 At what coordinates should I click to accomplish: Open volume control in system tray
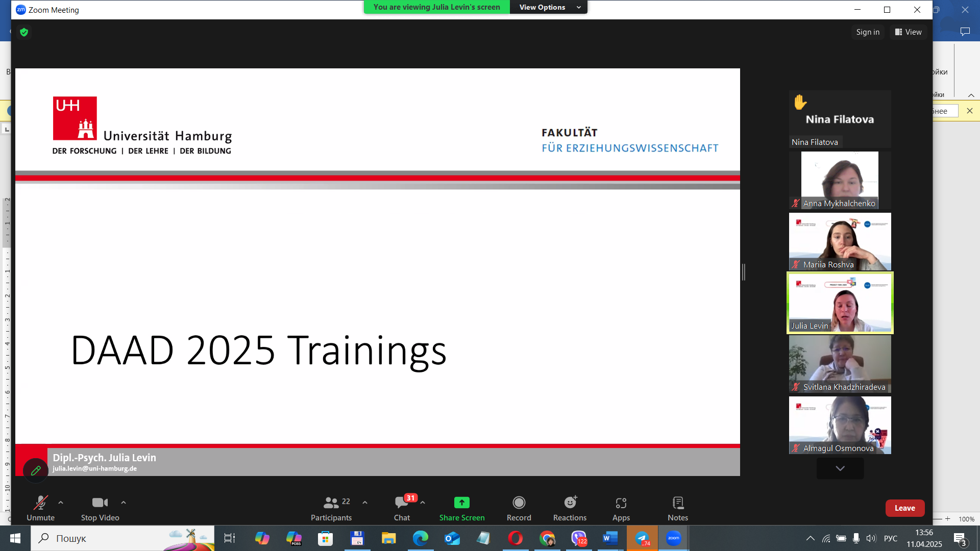(871, 538)
